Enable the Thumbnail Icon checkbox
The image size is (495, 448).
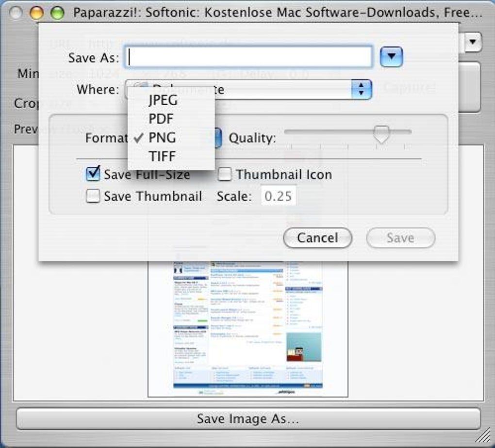click(225, 174)
